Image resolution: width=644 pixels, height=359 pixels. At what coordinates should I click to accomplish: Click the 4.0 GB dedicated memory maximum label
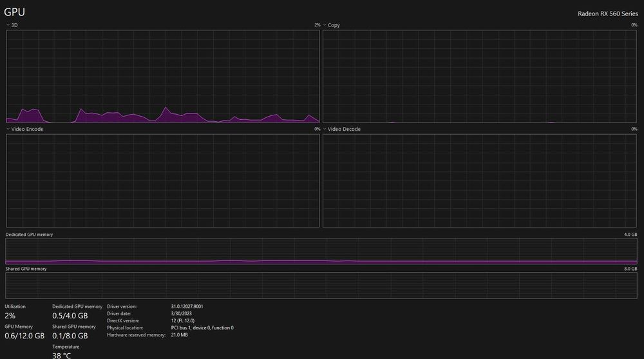(x=630, y=235)
